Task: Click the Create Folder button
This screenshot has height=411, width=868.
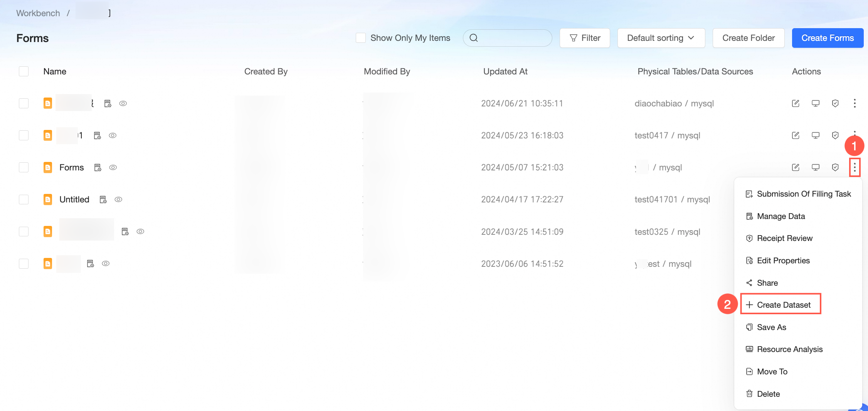Action: 749,38
